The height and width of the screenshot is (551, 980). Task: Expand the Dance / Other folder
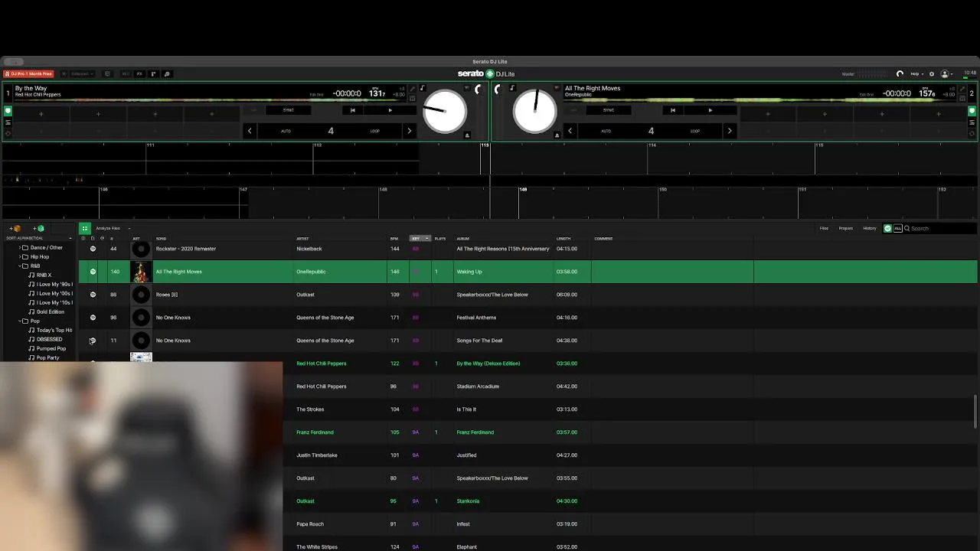pyautogui.click(x=21, y=248)
